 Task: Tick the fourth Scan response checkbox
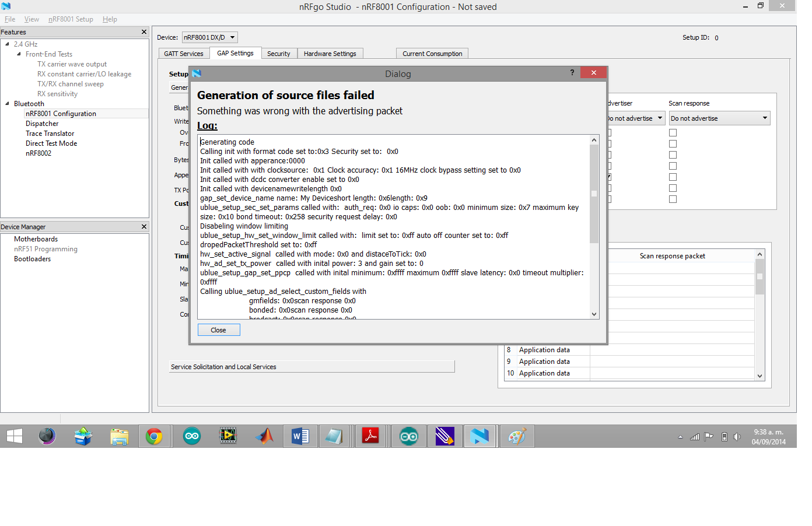click(x=673, y=166)
